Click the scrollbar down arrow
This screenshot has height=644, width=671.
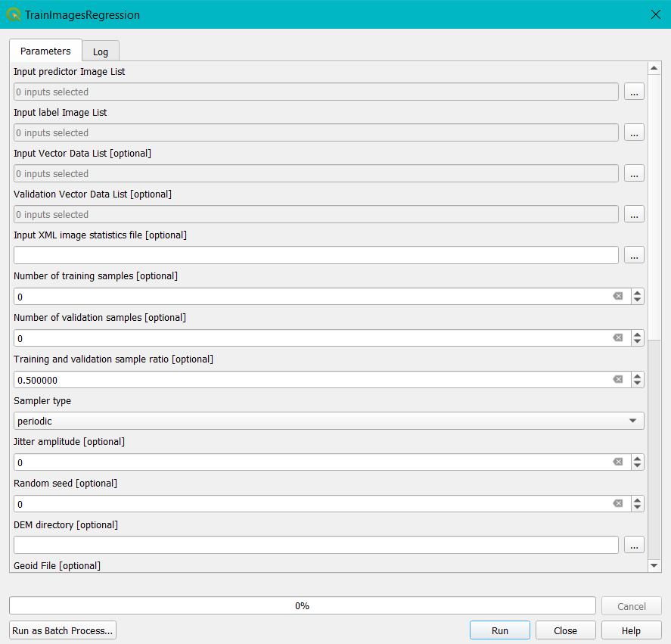[654, 565]
